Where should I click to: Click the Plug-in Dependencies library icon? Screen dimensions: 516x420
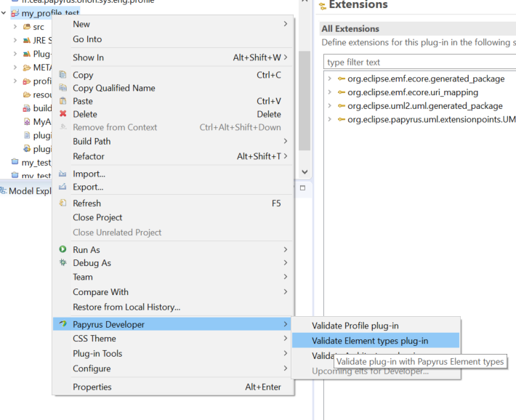(27, 54)
